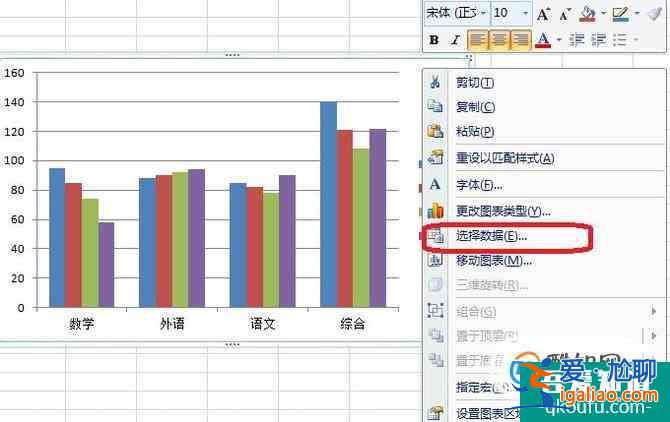Click the bring to front icon

pos(435,335)
